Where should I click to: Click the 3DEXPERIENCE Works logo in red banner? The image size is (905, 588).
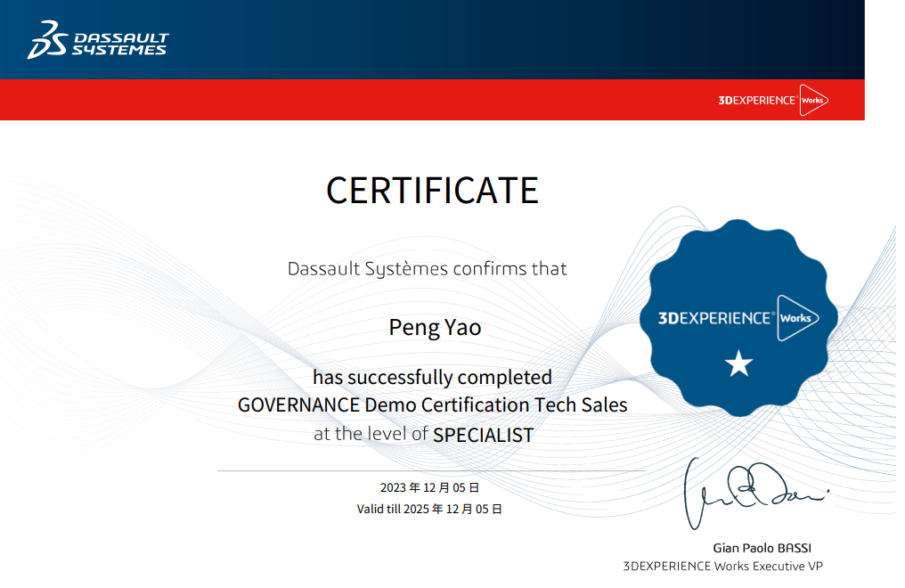pos(773,100)
